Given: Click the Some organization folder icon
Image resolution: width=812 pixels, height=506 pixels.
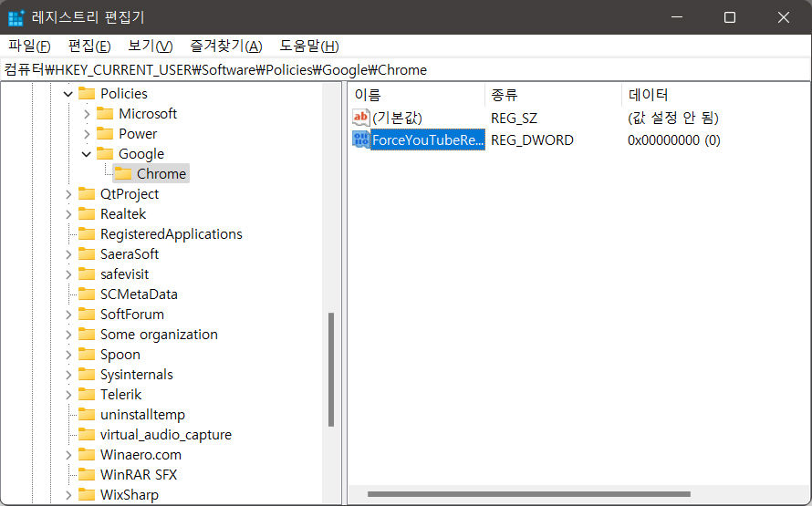Looking at the screenshot, I should (87, 335).
